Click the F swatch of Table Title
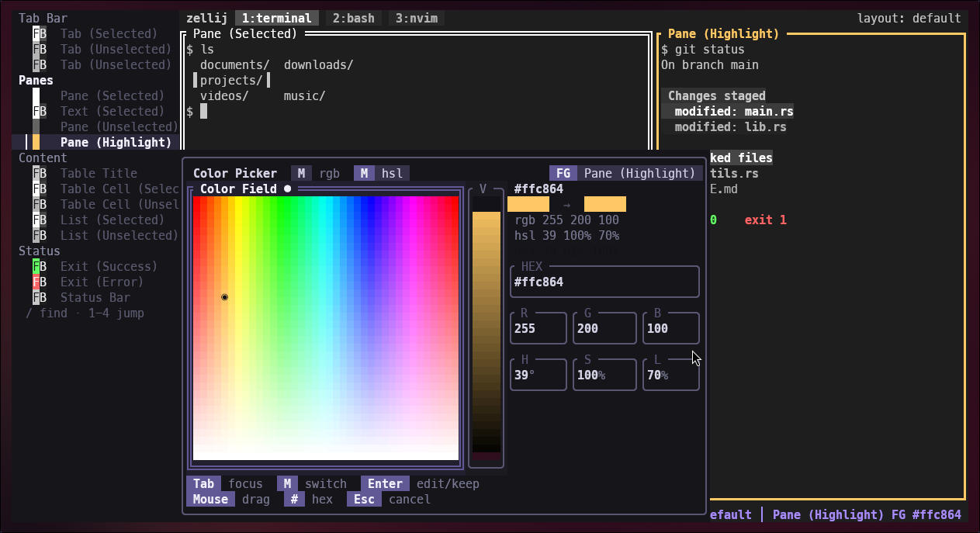This screenshot has height=533, width=980. (x=36, y=173)
